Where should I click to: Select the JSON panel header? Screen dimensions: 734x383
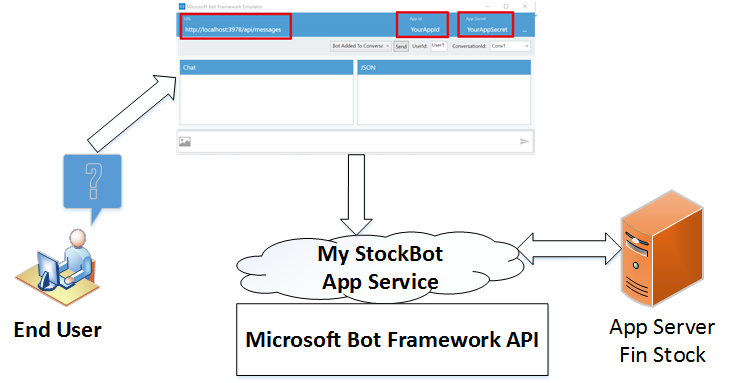tap(444, 67)
